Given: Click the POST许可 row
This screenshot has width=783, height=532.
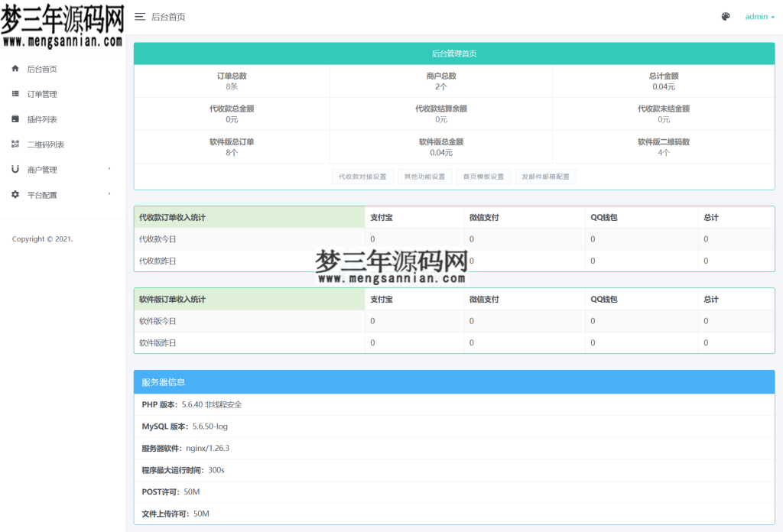Looking at the screenshot, I should (454, 492).
